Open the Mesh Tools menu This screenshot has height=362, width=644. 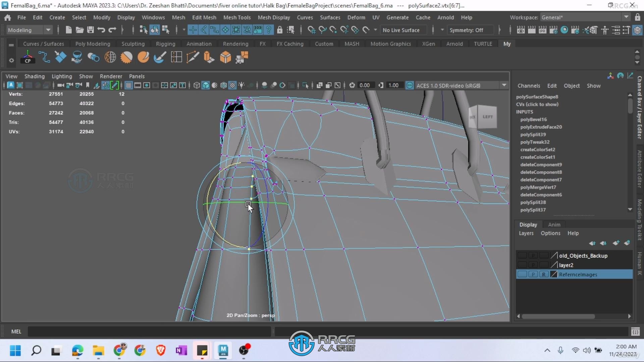coord(237,17)
